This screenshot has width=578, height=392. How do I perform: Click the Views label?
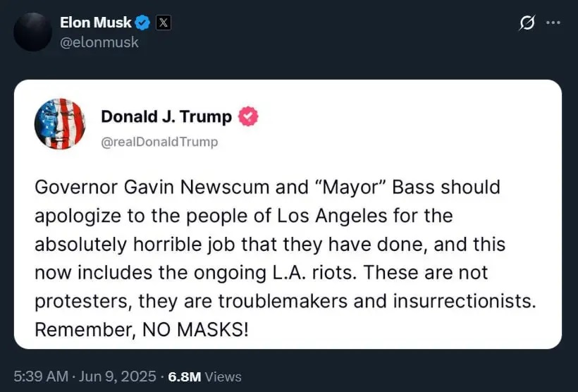(x=223, y=377)
